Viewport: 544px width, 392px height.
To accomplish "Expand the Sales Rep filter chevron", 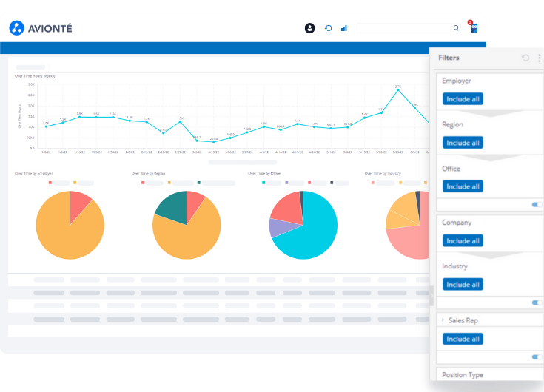I will click(443, 320).
